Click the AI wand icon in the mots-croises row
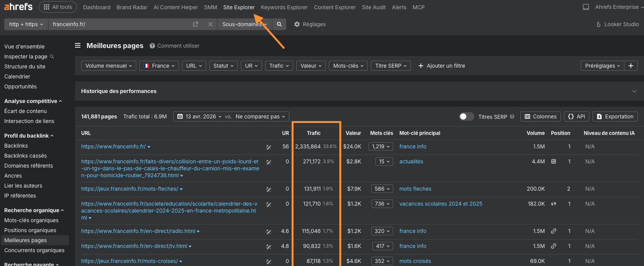 269,261
